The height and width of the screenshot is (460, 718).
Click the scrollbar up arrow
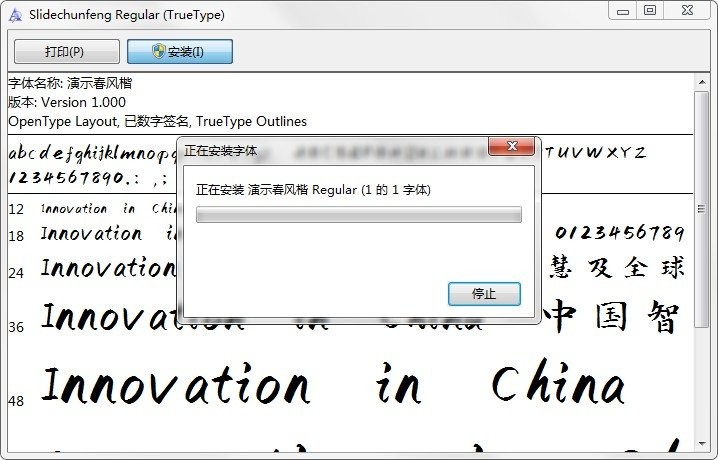[x=702, y=82]
